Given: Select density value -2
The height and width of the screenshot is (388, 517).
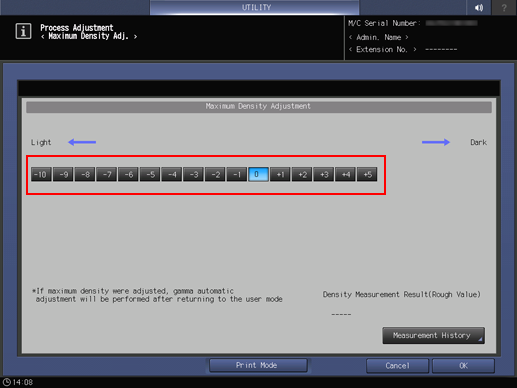Looking at the screenshot, I should [x=215, y=174].
